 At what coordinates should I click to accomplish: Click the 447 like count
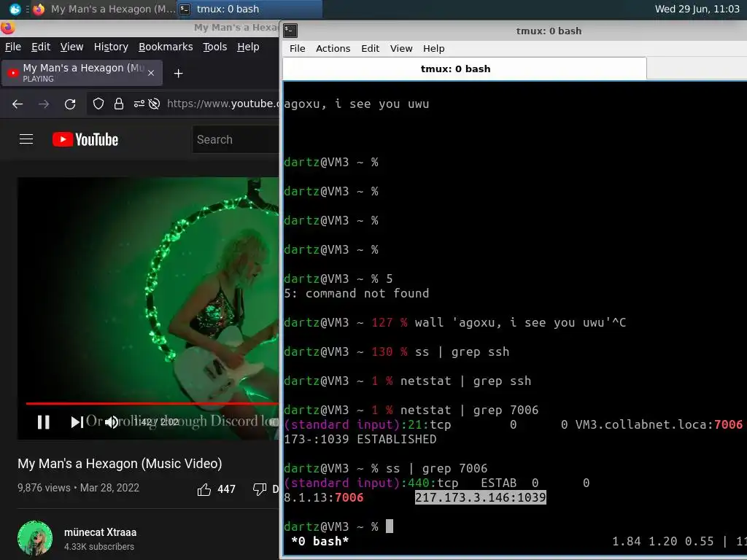pos(226,489)
